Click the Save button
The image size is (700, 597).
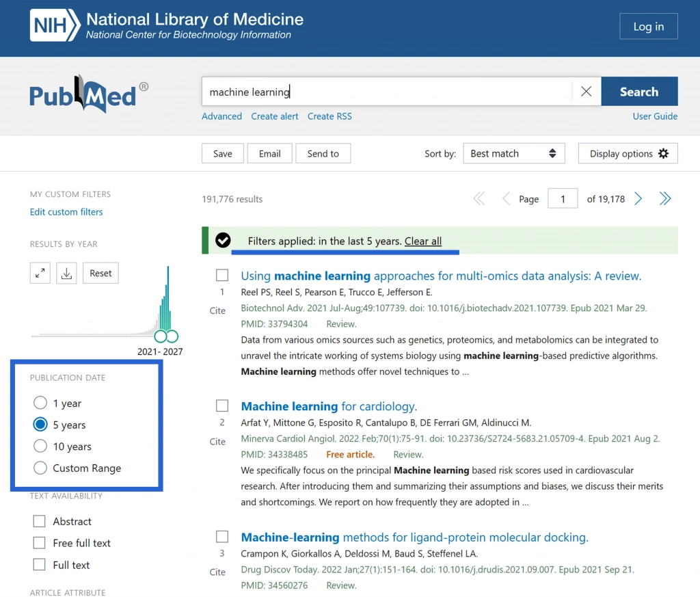222,153
